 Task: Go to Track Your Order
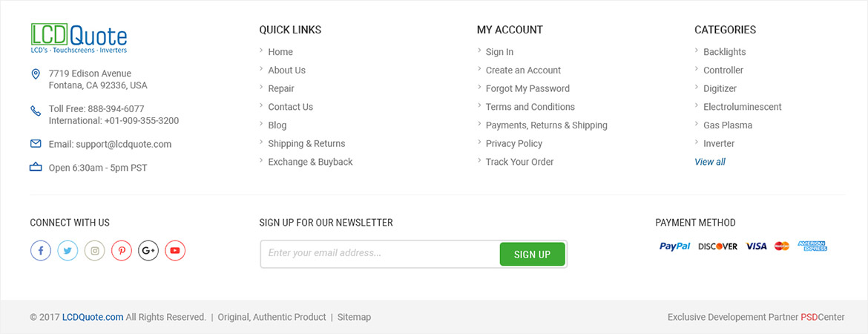(519, 162)
